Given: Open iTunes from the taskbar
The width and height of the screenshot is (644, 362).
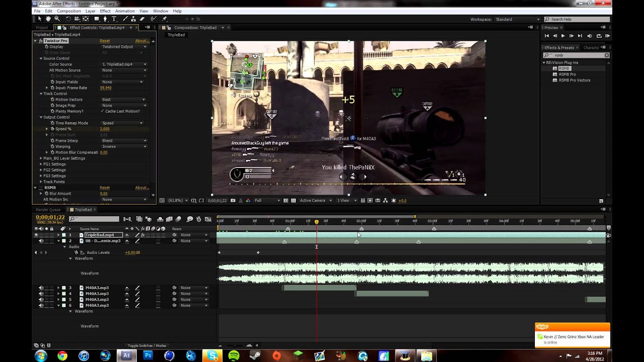Looking at the screenshot, I should [x=84, y=355].
